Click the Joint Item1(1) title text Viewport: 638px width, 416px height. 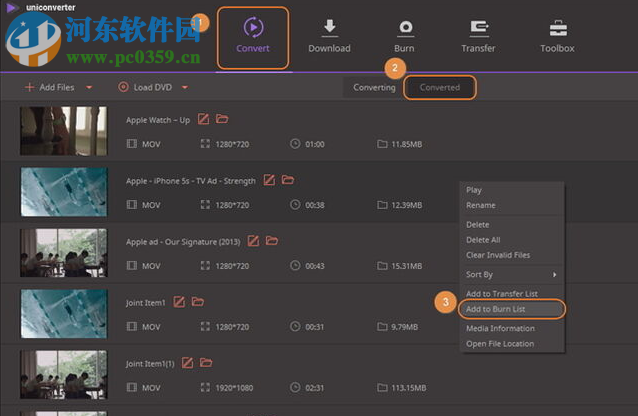(150, 363)
